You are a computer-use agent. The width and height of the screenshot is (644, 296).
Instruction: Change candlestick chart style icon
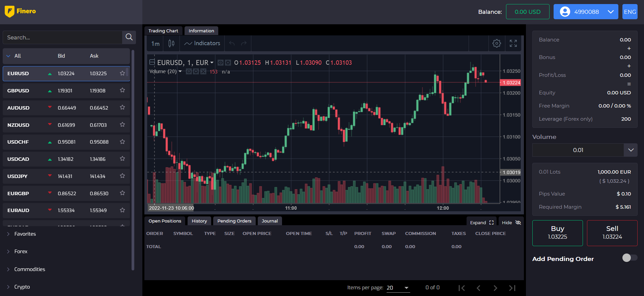pos(171,43)
